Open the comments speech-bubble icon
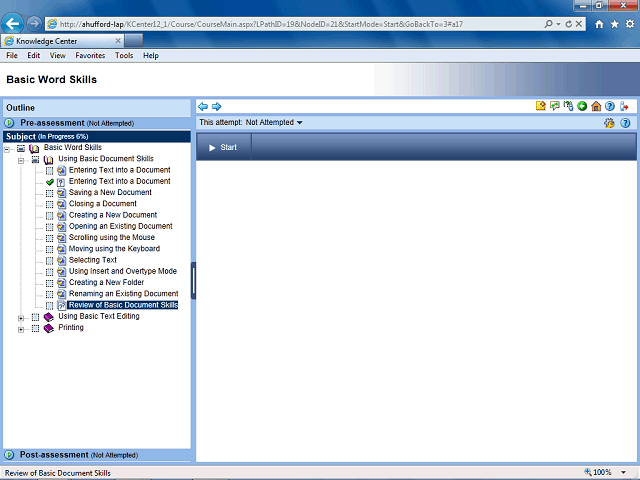This screenshot has width=640, height=480. point(554,106)
